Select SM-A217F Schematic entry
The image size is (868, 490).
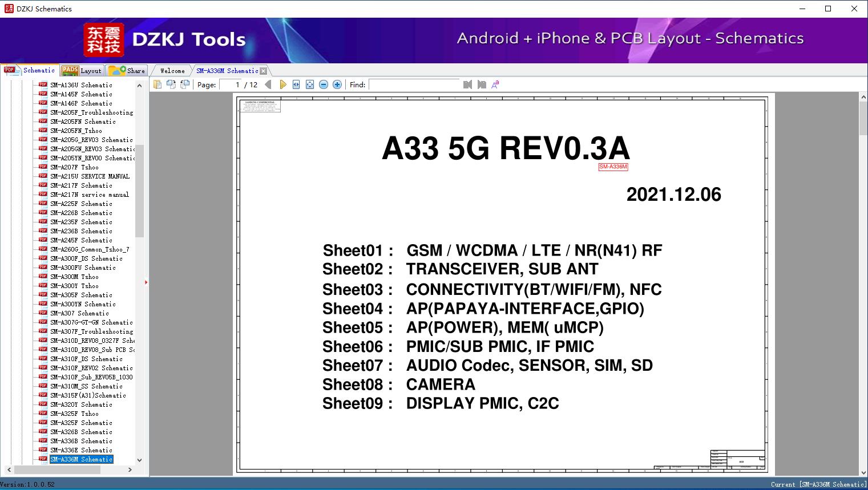coord(81,185)
